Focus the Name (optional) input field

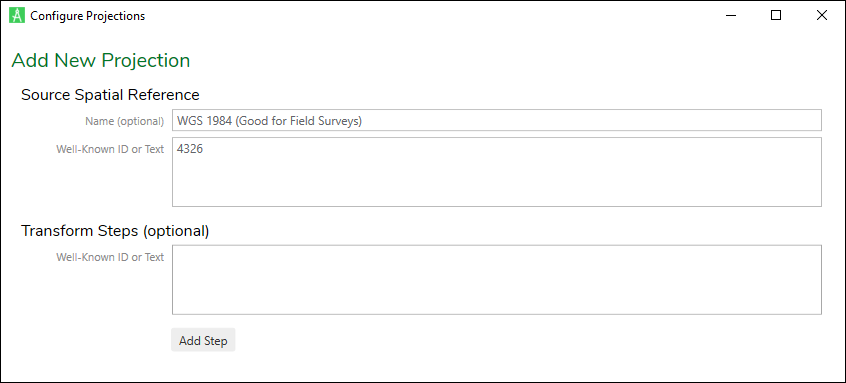click(497, 120)
